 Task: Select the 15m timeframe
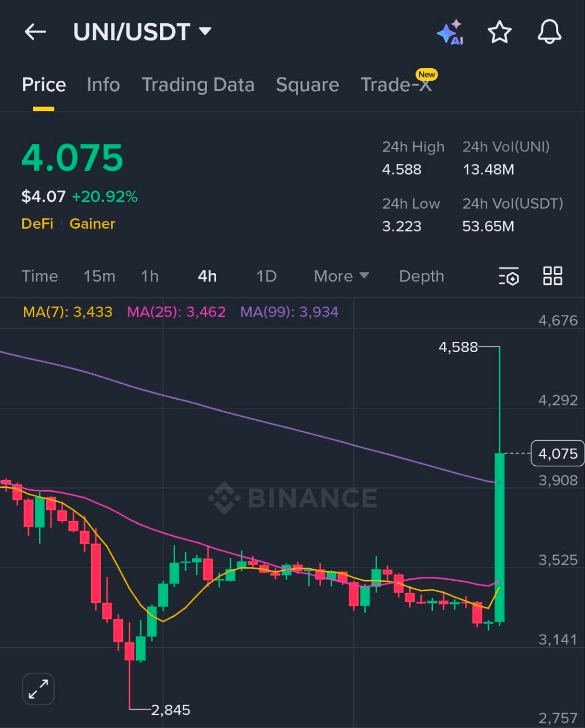pyautogui.click(x=99, y=276)
